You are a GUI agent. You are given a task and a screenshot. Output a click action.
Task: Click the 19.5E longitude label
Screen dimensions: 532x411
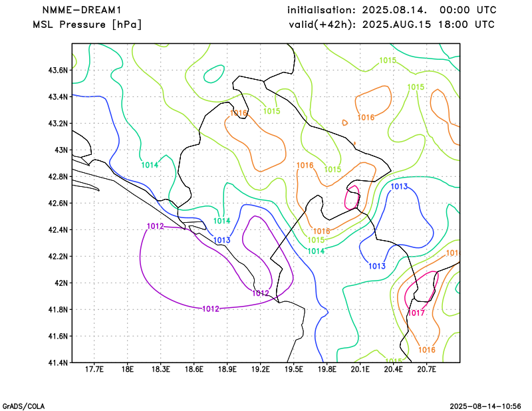(x=293, y=369)
